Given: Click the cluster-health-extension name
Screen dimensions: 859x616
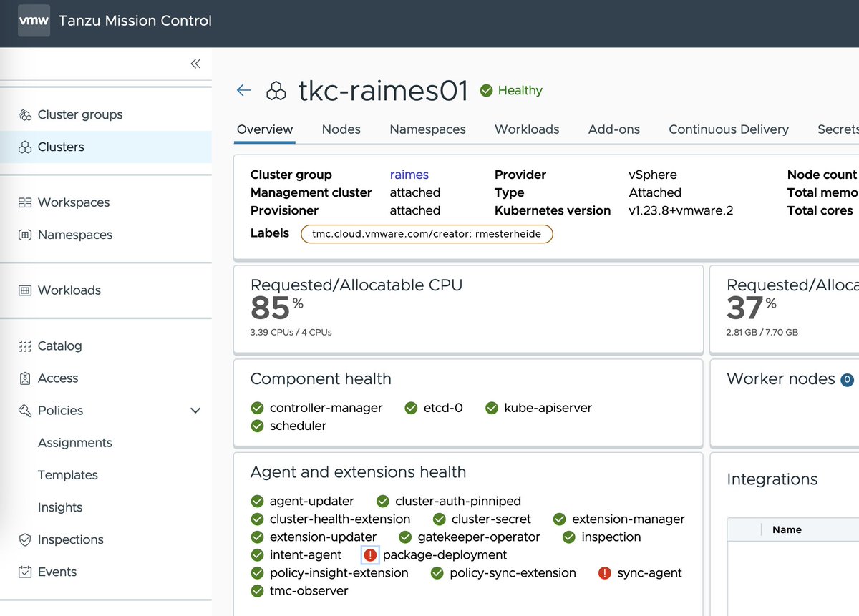Looking at the screenshot, I should pyautogui.click(x=340, y=519).
